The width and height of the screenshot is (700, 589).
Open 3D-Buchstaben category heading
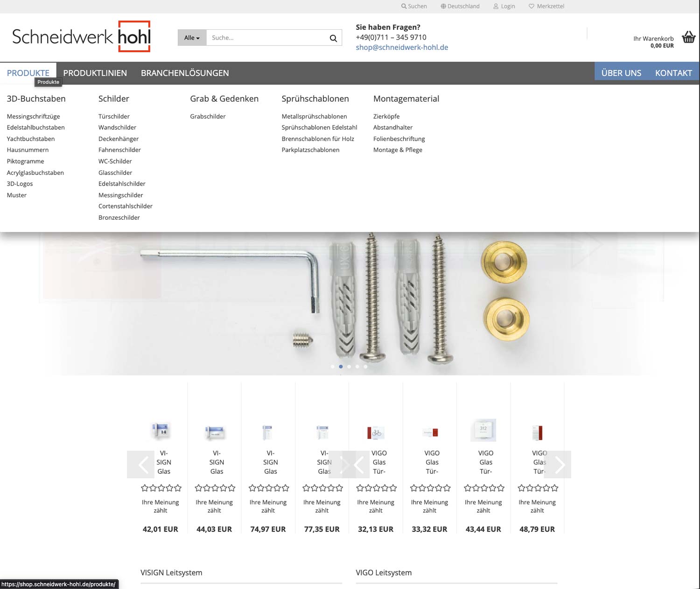click(36, 98)
